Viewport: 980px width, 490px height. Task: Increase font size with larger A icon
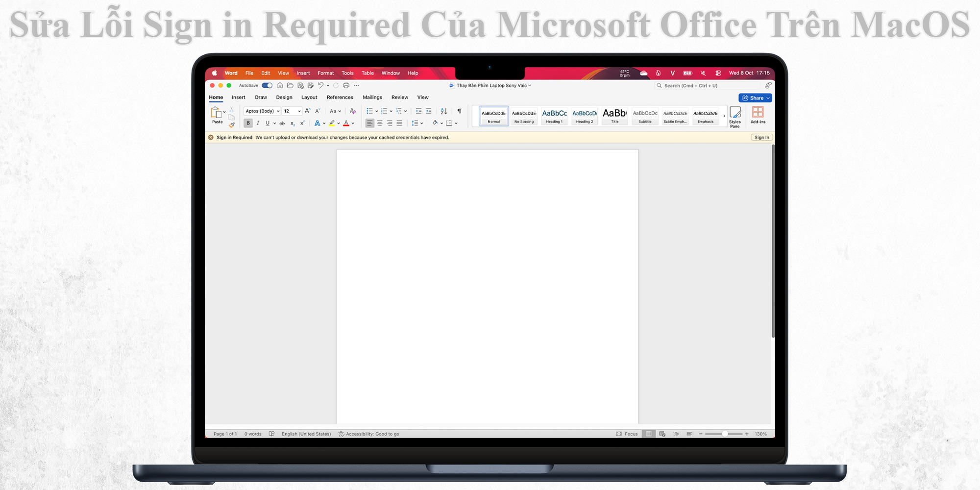pos(308,111)
